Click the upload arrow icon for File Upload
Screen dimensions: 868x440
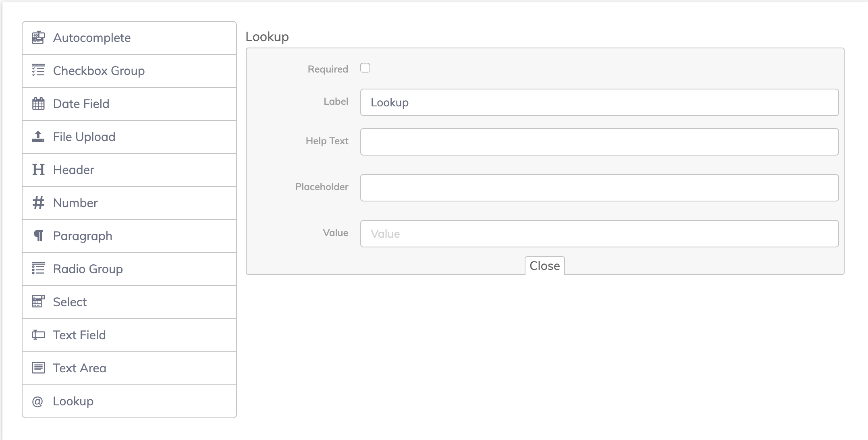point(38,137)
